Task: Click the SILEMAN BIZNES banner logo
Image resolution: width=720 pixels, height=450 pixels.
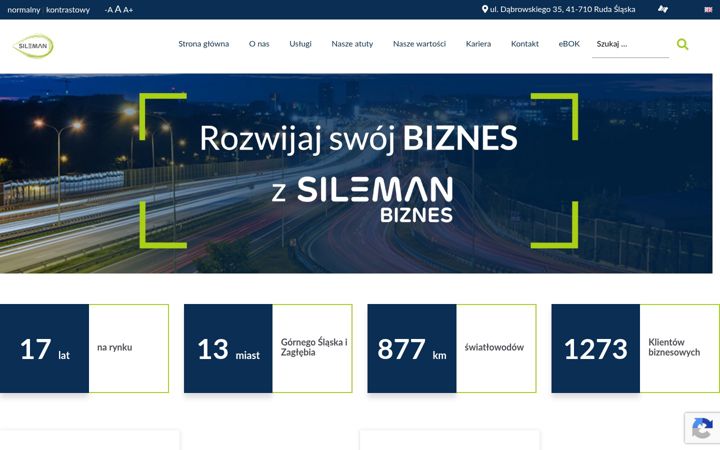Action: point(375,200)
